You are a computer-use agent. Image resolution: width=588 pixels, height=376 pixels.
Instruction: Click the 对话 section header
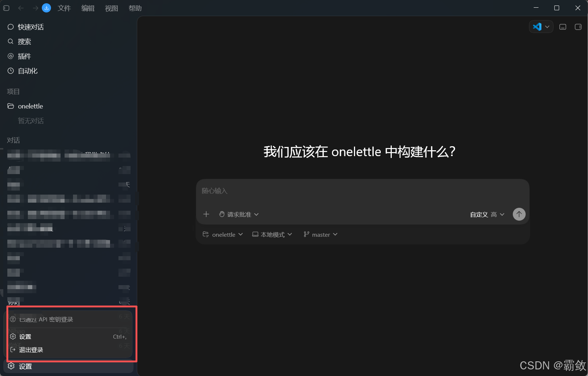point(13,140)
